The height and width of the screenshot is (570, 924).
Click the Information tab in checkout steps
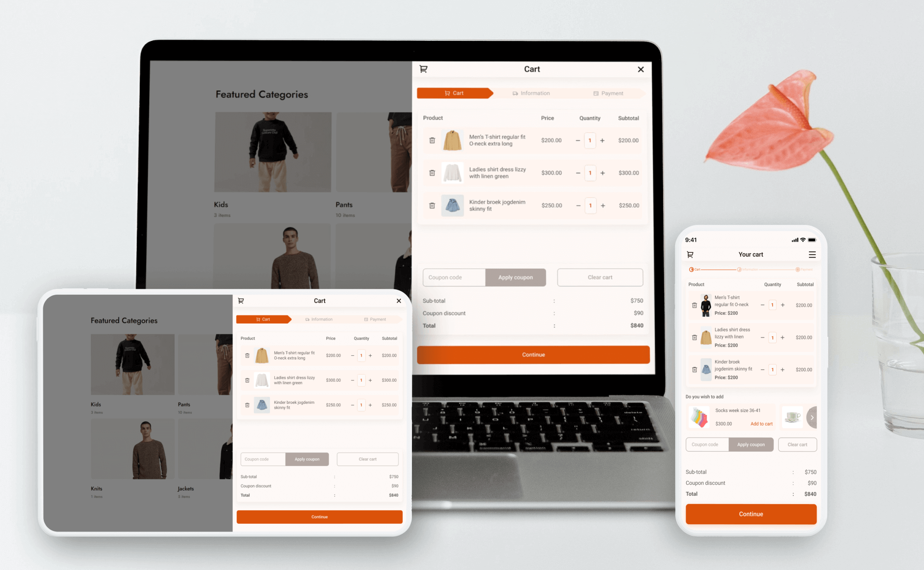(531, 93)
